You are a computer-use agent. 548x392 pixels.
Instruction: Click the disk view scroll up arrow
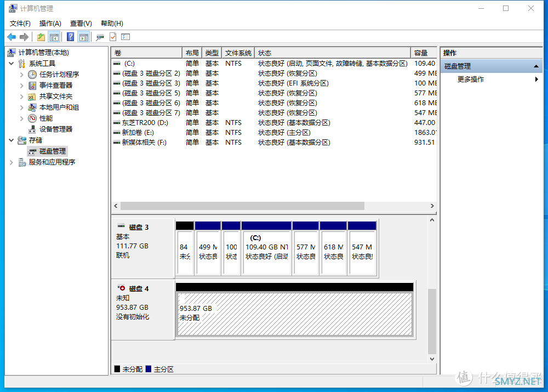(x=432, y=220)
